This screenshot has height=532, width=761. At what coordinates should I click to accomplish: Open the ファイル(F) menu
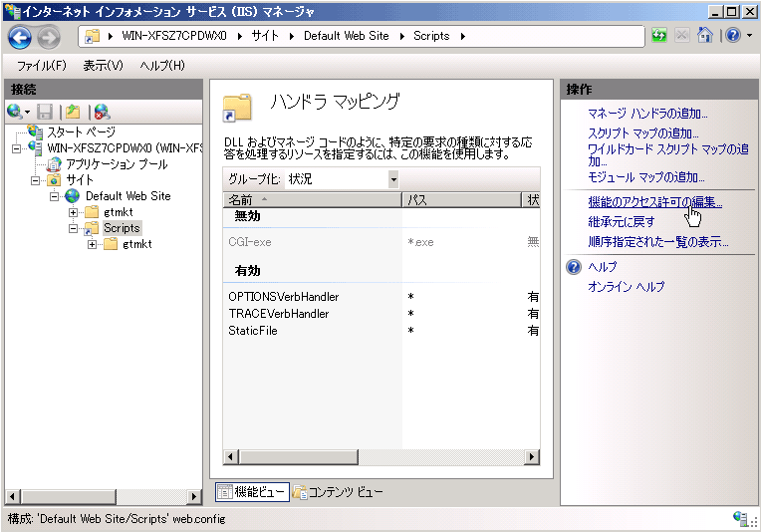41,66
